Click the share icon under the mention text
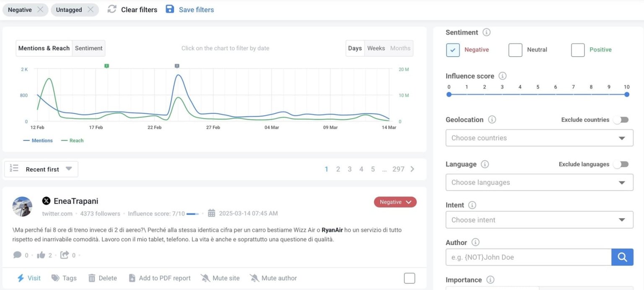This screenshot has width=644, height=290. [x=64, y=255]
